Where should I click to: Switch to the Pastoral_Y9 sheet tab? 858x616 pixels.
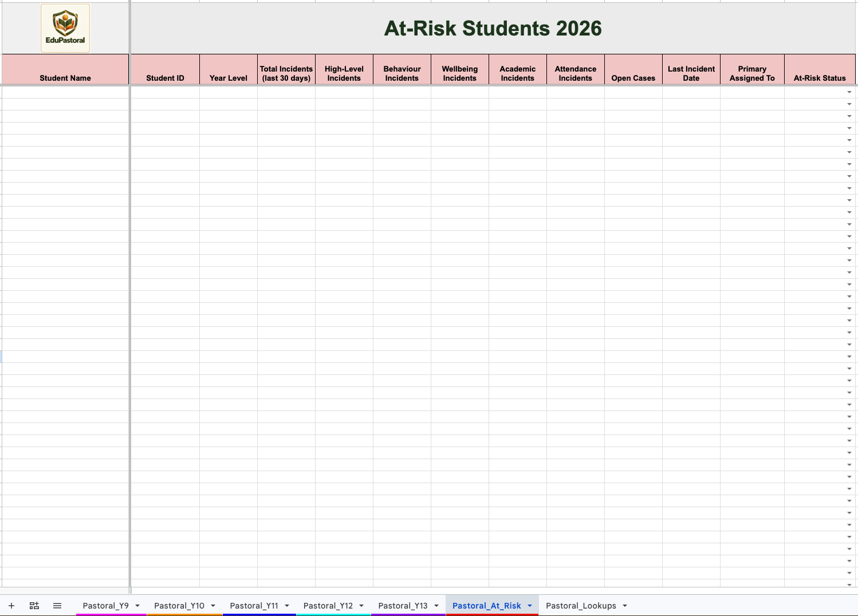point(106,606)
